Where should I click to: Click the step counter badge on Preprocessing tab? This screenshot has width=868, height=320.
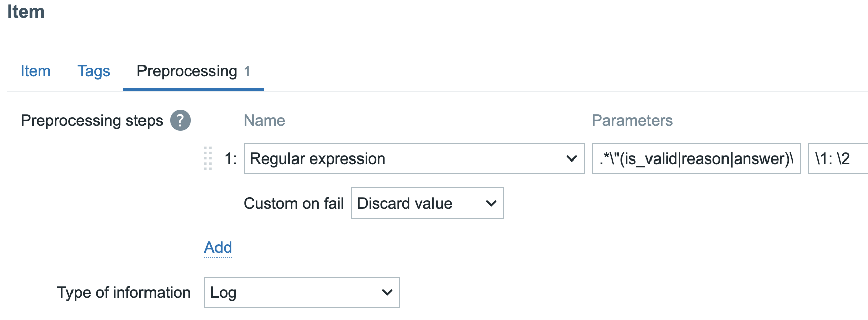click(x=249, y=71)
